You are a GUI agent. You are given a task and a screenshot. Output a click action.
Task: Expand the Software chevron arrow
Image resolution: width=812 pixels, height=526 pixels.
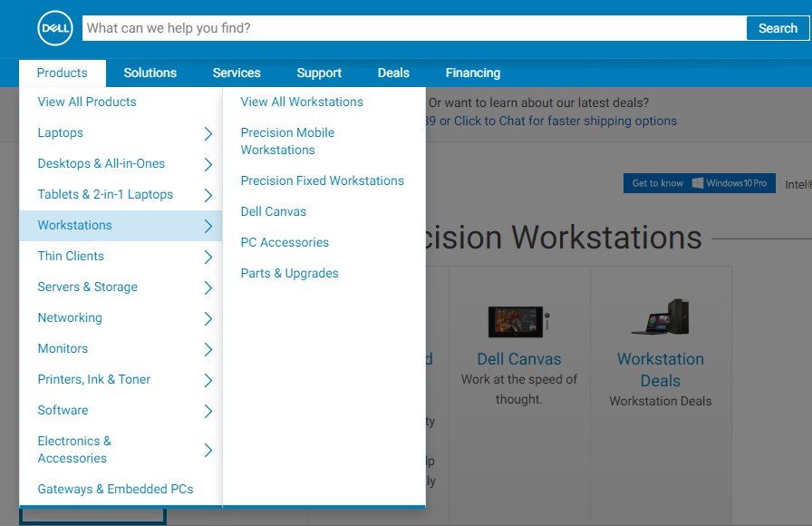[208, 411]
